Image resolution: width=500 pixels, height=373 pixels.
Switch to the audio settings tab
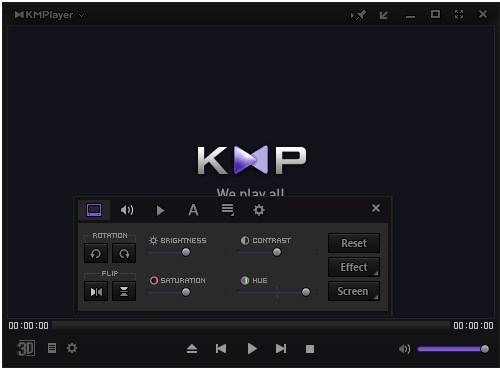point(127,210)
